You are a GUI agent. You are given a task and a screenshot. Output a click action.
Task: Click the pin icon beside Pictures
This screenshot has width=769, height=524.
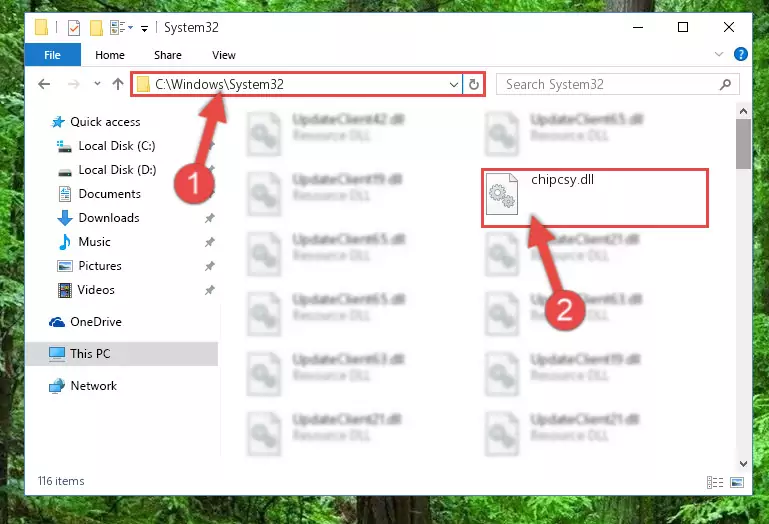pos(209,266)
